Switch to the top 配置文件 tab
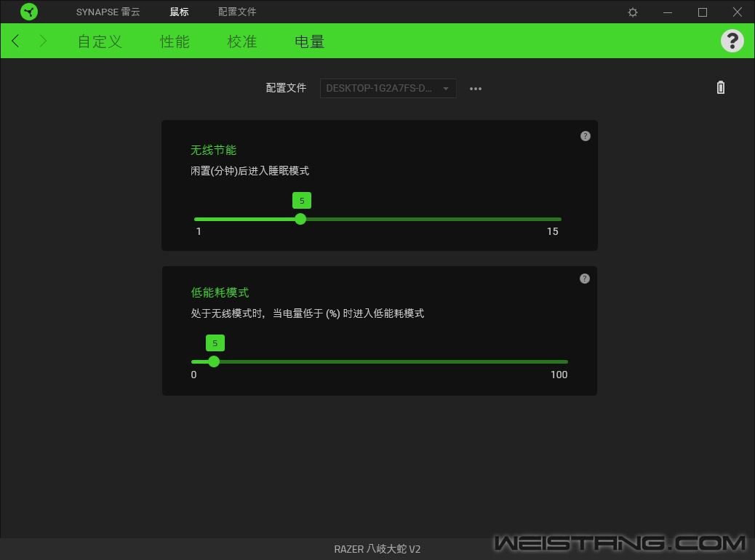This screenshot has height=560, width=755. (x=237, y=12)
